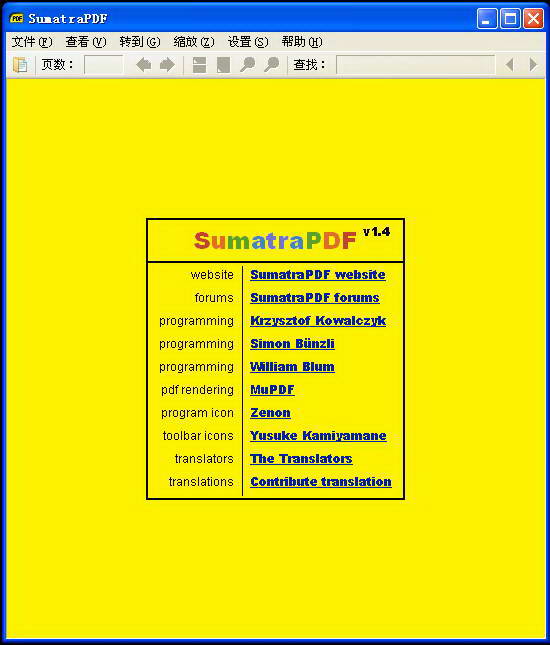The image size is (550, 645).
Task: Visit Krzysztof Kowalczyk link
Action: pyautogui.click(x=318, y=321)
